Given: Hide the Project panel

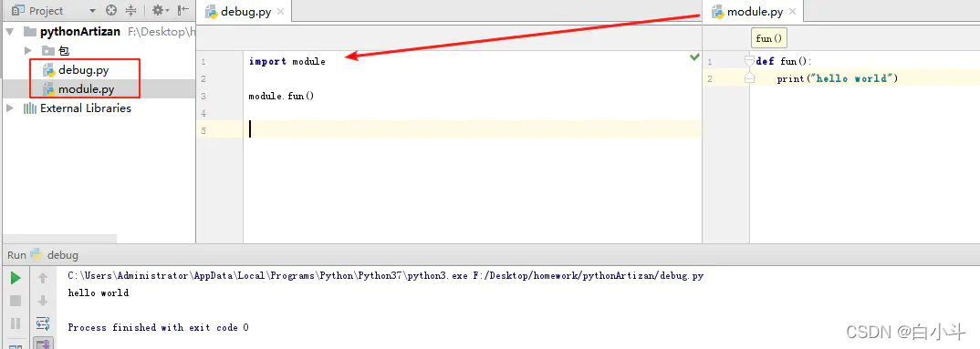Looking at the screenshot, I should point(183,11).
